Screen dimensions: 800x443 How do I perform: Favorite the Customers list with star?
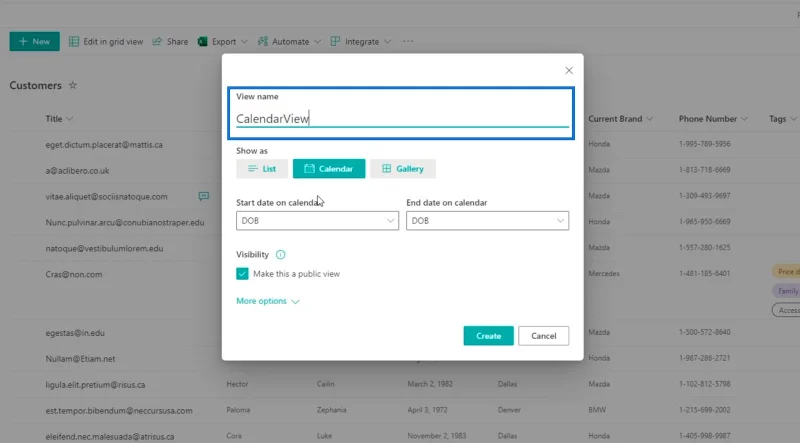pos(72,85)
